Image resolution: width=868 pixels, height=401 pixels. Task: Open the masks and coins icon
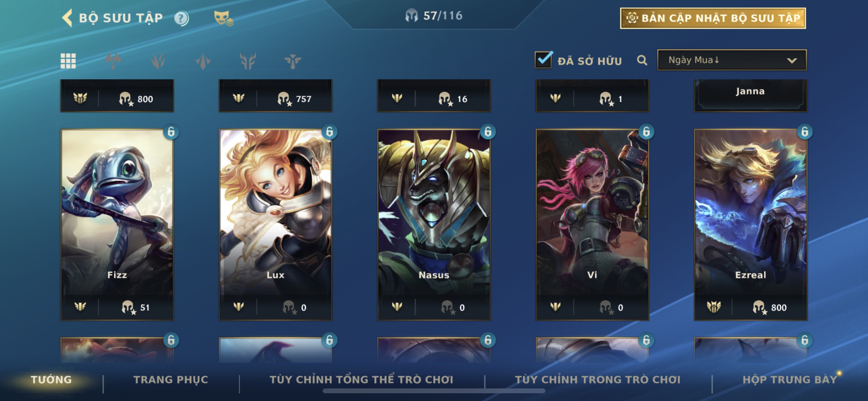223,18
